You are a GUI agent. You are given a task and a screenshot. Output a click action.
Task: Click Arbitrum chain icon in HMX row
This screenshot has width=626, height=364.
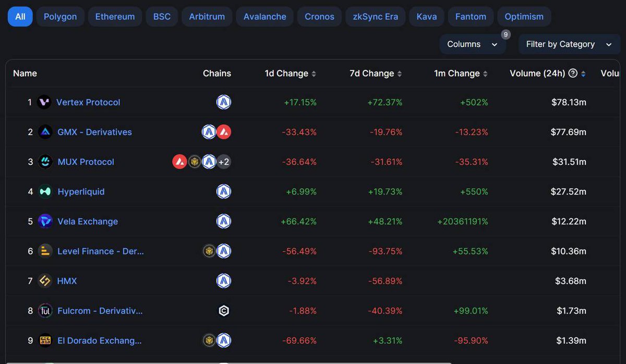point(224,281)
